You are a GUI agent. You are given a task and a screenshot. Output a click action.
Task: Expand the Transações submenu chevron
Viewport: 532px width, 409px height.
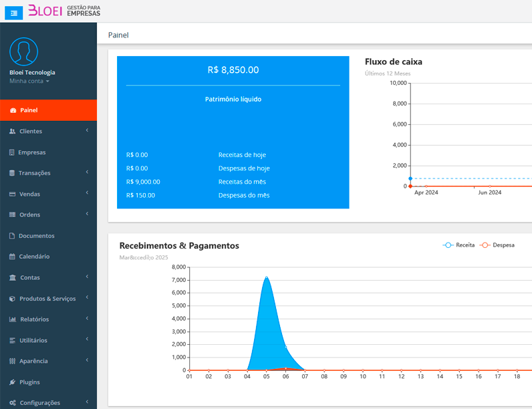(x=87, y=173)
